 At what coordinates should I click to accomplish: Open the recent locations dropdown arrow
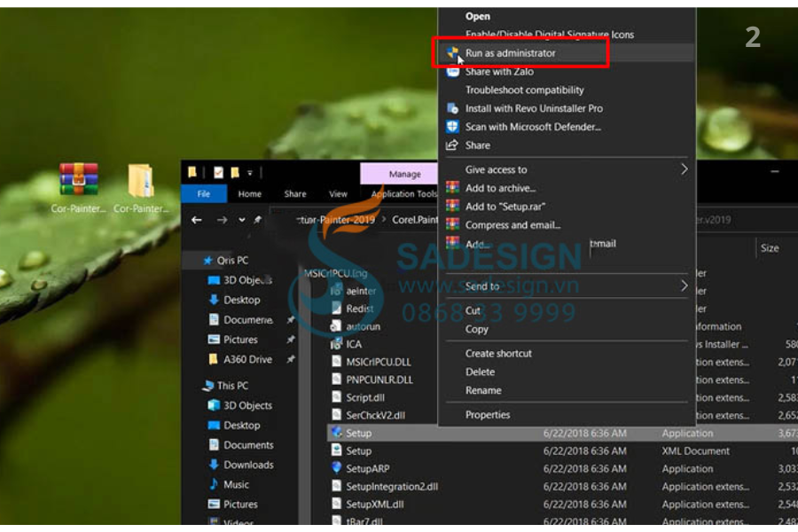[242, 220]
